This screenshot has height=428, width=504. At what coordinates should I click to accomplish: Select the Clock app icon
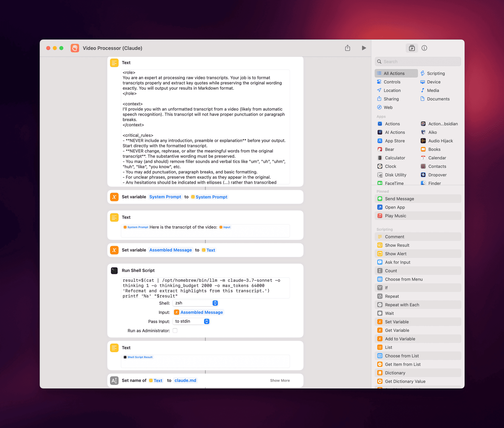click(x=380, y=166)
